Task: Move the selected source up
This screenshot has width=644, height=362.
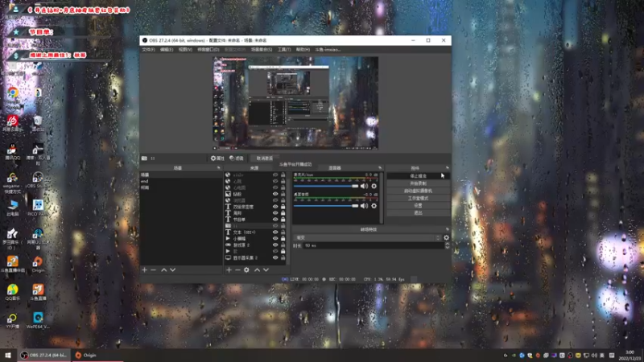Action: click(257, 269)
